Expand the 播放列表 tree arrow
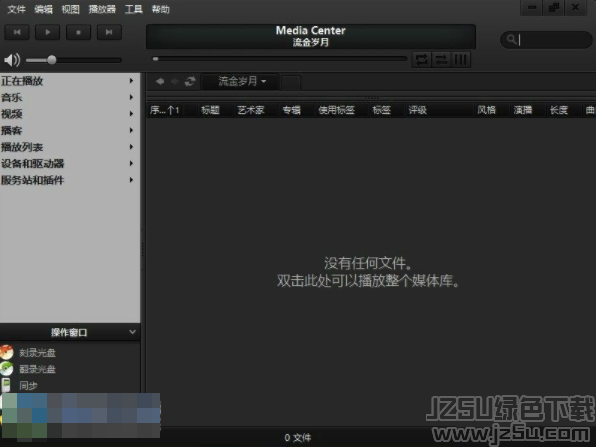The height and width of the screenshot is (447, 596). click(131, 147)
